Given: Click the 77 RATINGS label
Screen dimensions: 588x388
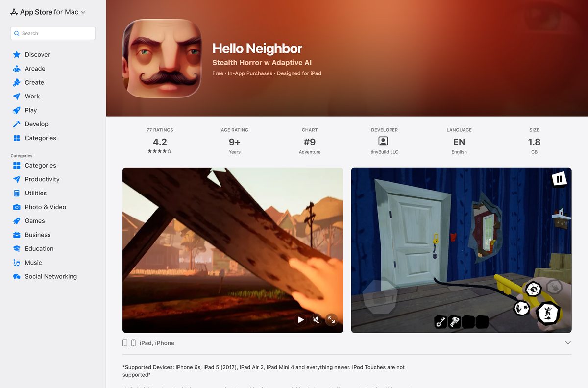Looking at the screenshot, I should (160, 130).
